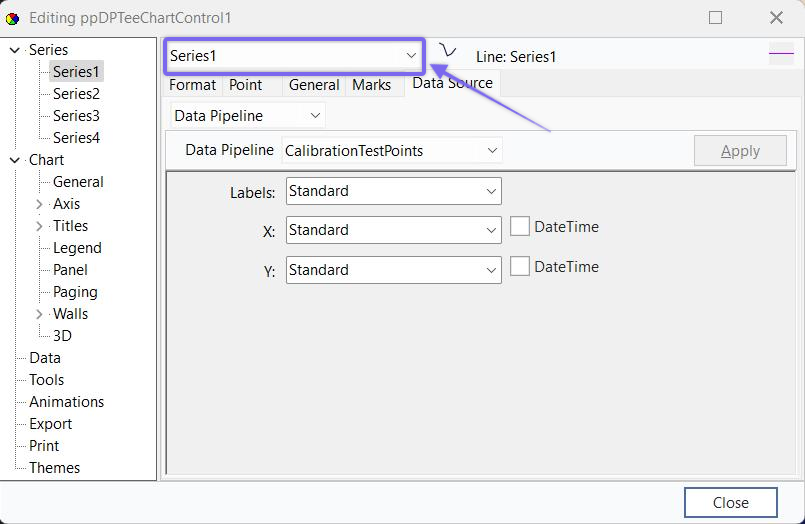Click the Apply button
Viewport: 805px width, 524px height.
[740, 151]
